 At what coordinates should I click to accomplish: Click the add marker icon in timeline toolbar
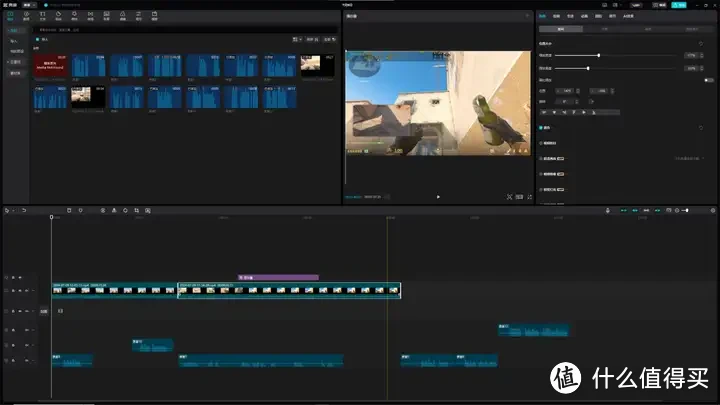[x=80, y=210]
